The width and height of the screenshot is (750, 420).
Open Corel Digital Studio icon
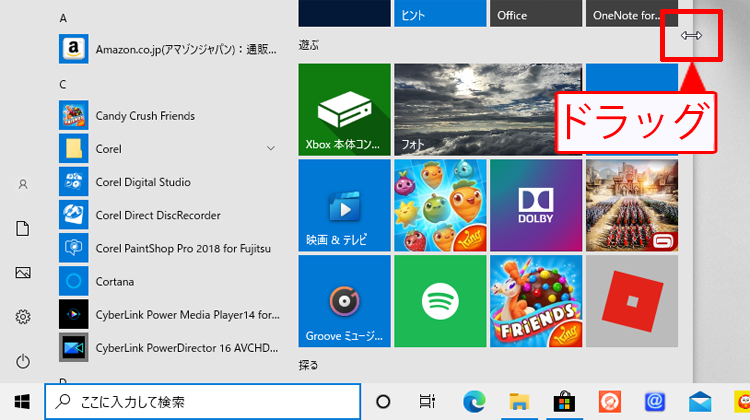coord(73,182)
